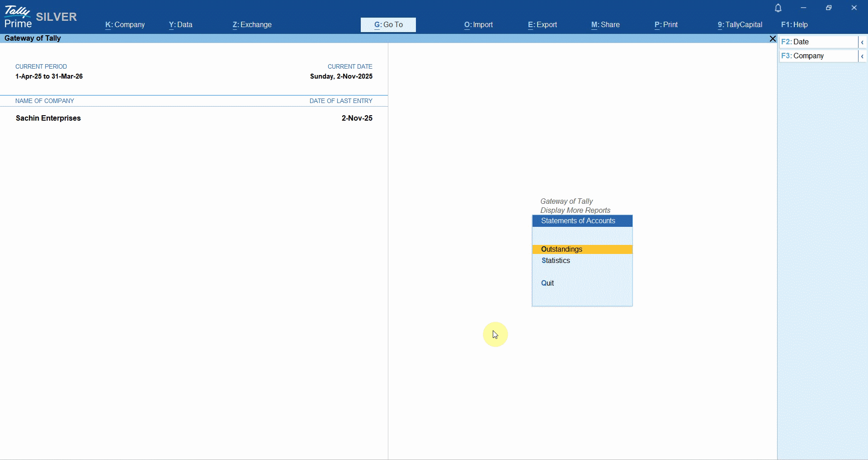Open F1: Help
The image size is (868, 460).
794,25
